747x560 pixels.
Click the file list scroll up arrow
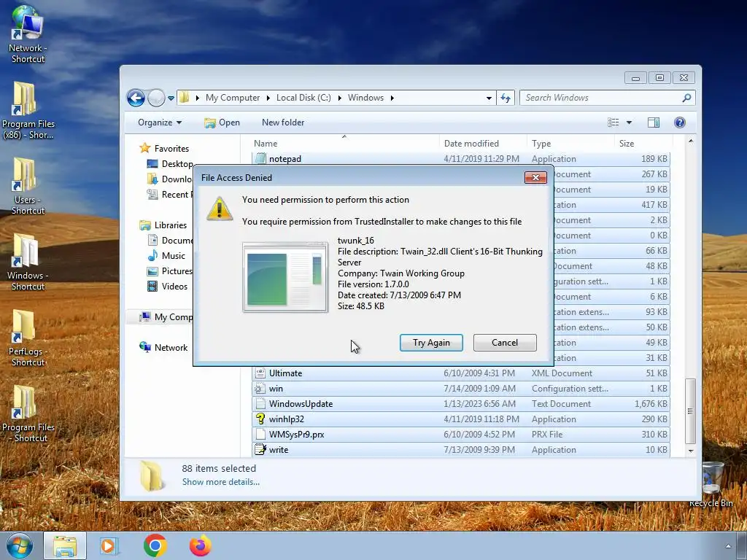point(691,141)
